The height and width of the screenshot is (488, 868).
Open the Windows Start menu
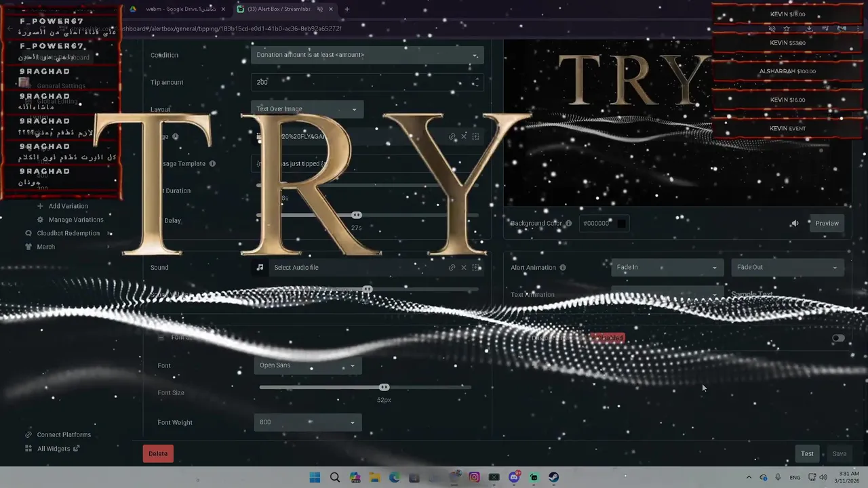coord(315,478)
